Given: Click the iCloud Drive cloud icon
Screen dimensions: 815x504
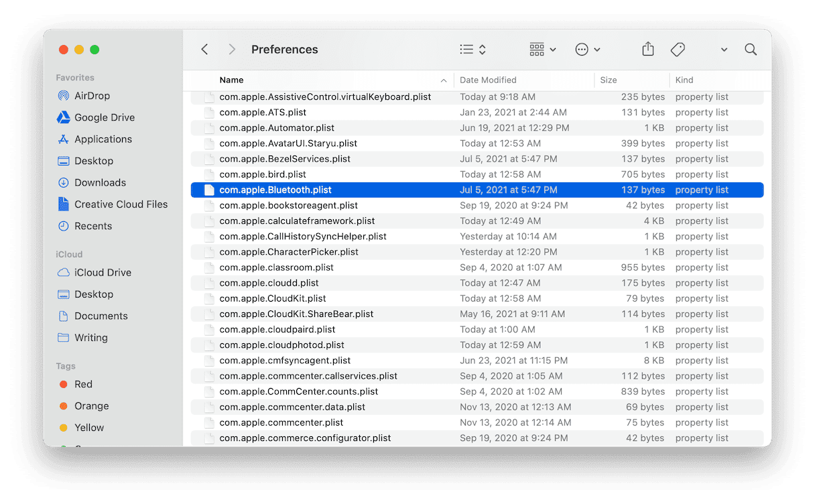Looking at the screenshot, I should tap(64, 273).
